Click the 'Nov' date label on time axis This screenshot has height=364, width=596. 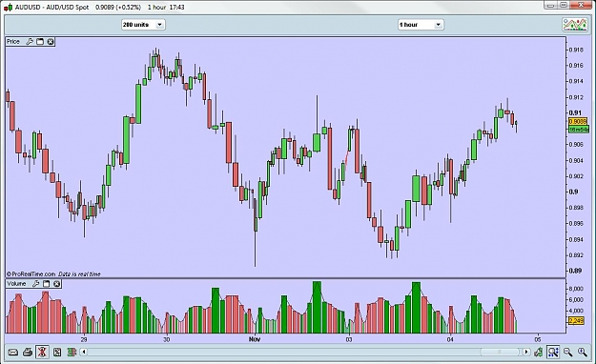255,339
